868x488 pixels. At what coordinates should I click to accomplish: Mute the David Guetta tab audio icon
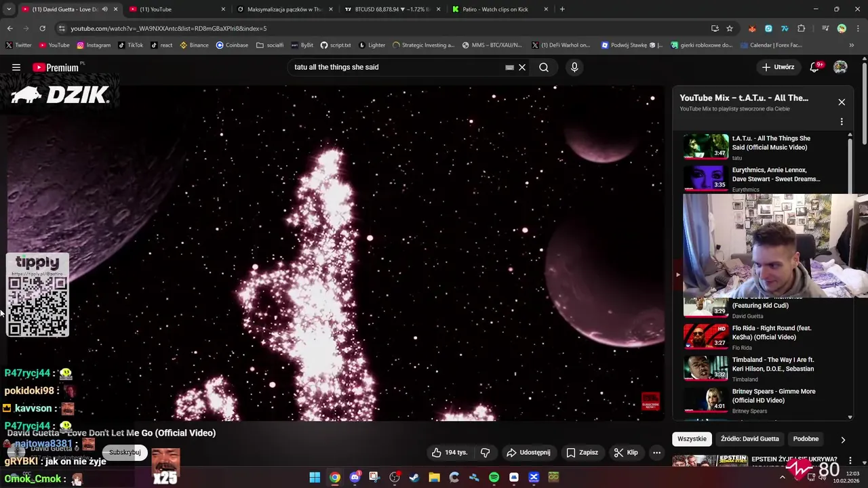104,9
